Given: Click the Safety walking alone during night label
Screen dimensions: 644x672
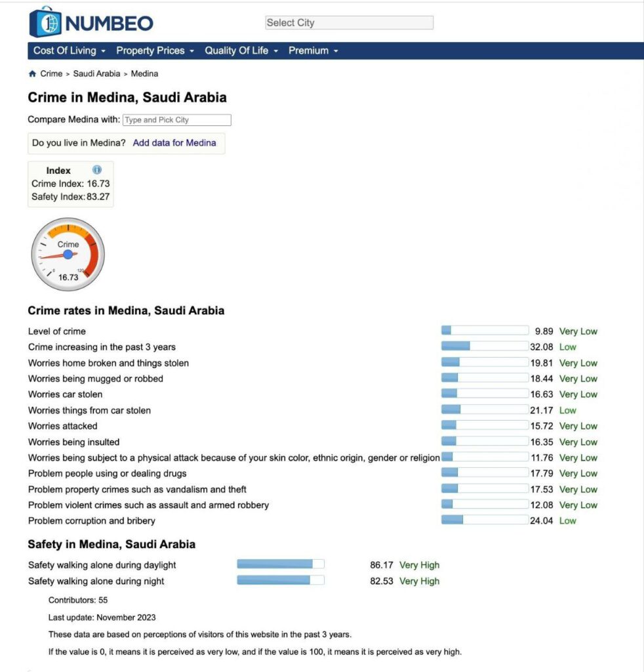Looking at the screenshot, I should coord(96,581).
